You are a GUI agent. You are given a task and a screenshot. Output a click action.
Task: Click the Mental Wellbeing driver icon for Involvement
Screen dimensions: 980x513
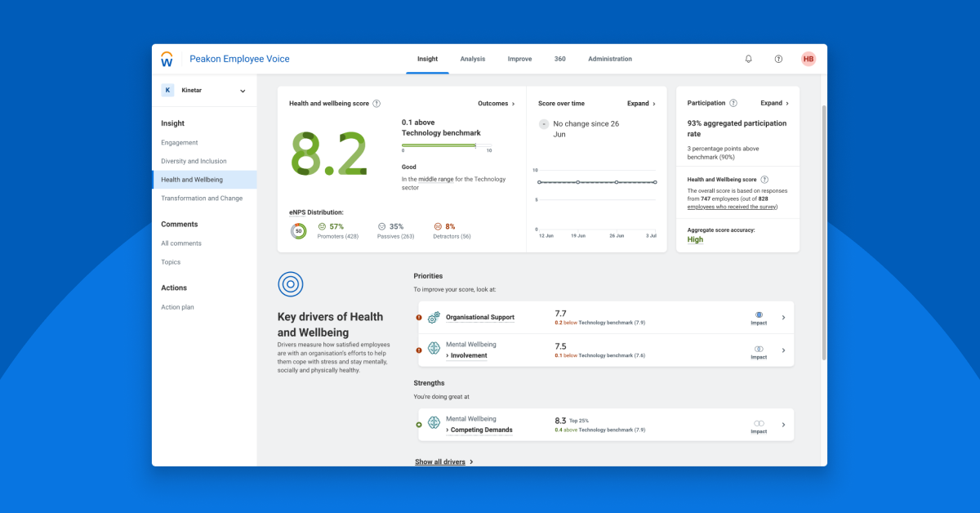click(433, 349)
